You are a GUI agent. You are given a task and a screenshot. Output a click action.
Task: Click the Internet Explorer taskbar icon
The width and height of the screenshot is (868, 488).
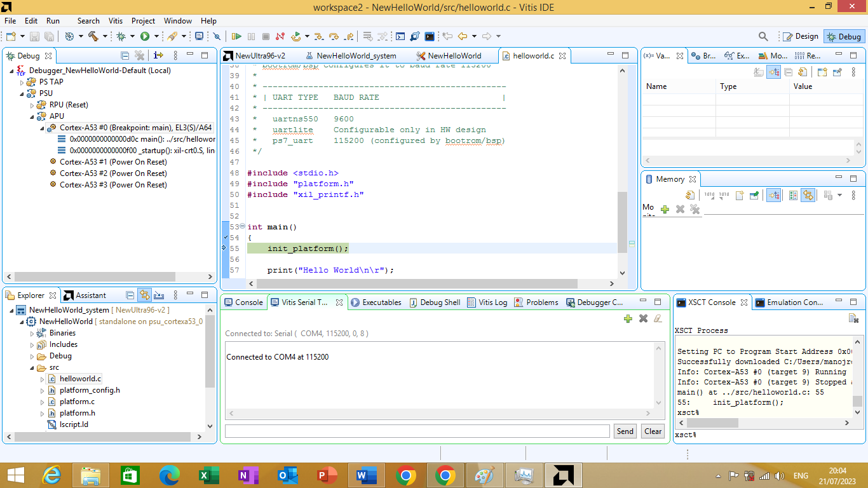point(51,475)
